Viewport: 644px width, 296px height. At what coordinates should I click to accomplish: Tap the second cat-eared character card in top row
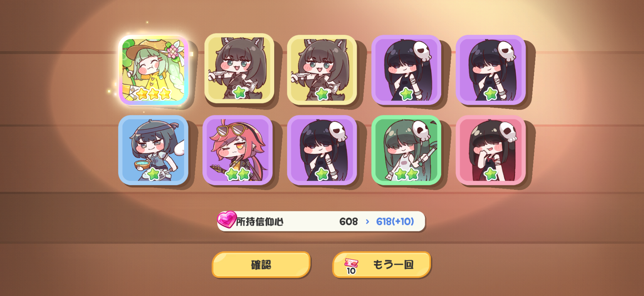(x=322, y=70)
